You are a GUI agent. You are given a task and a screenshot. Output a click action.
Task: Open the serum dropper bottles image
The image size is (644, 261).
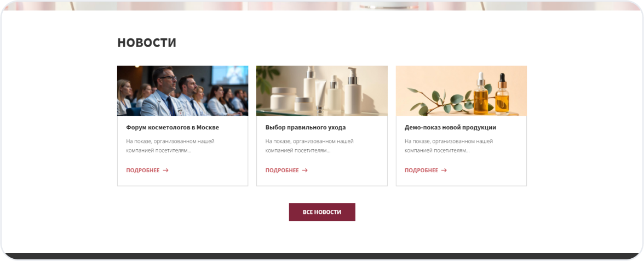(x=461, y=91)
